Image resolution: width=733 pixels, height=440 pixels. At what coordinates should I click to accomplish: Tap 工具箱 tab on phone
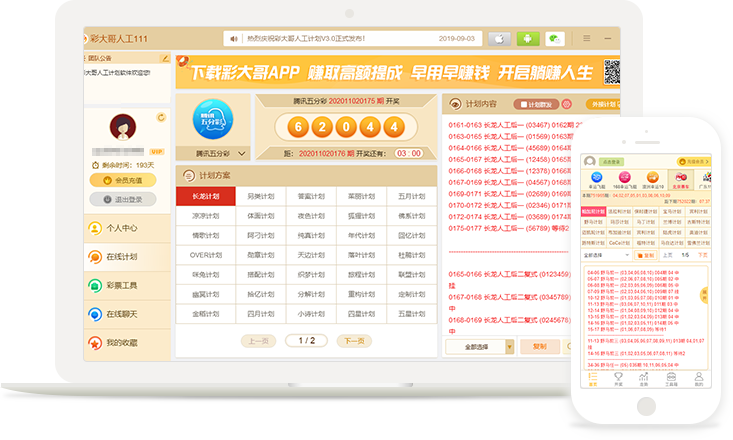click(671, 379)
